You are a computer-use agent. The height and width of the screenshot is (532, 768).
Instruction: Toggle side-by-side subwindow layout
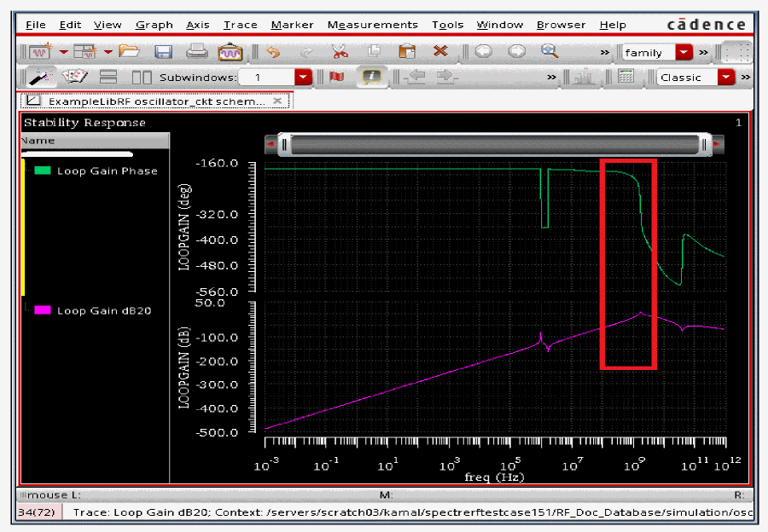141,77
